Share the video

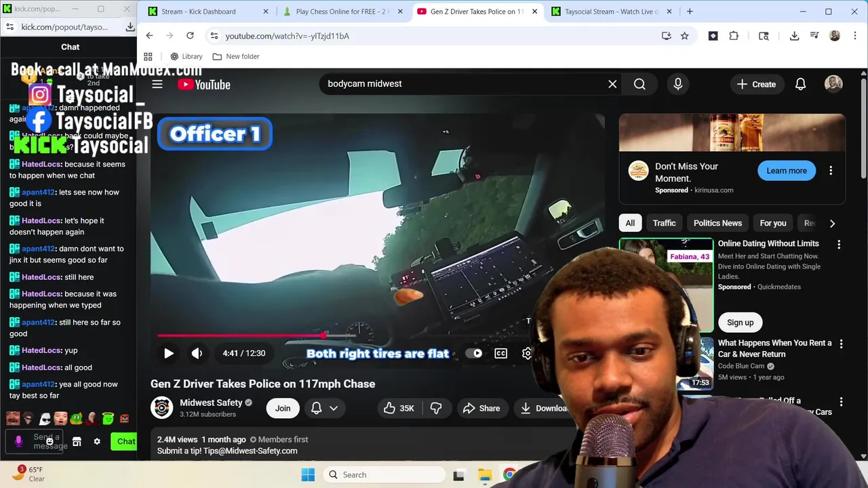[481, 408]
